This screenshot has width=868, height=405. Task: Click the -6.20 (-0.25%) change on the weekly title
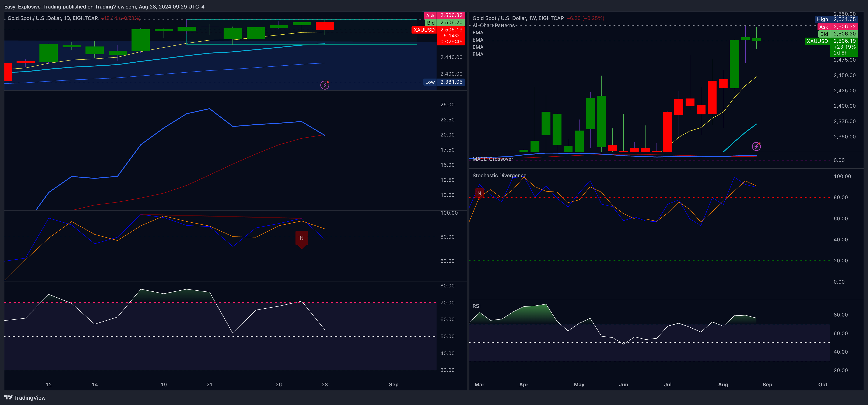coord(585,18)
